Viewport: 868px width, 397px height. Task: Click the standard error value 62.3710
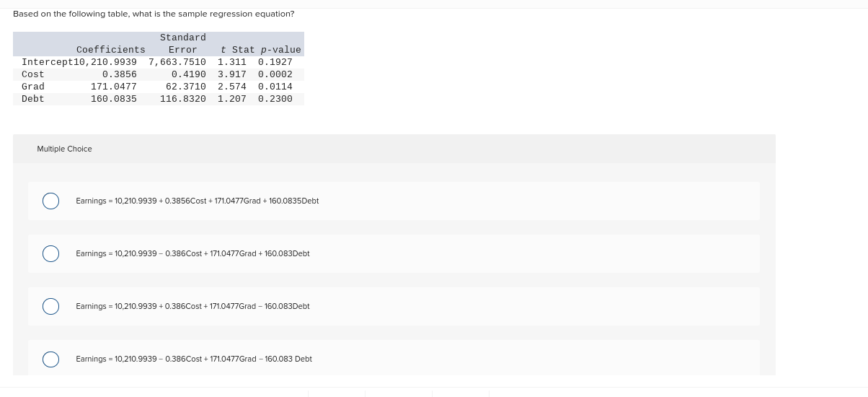186,87
